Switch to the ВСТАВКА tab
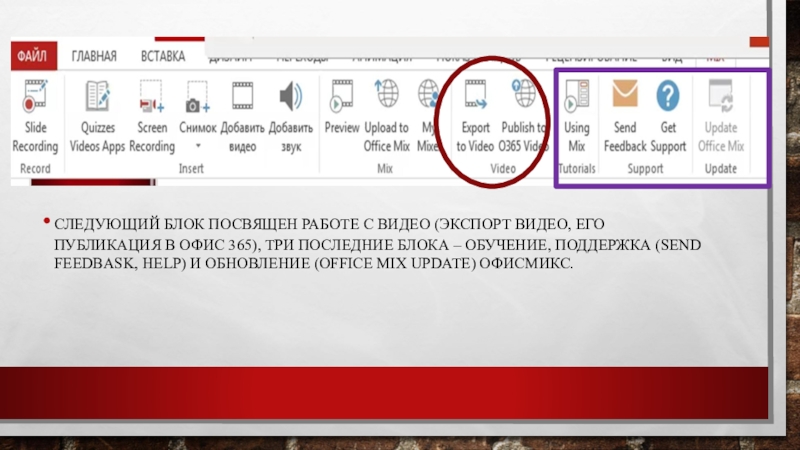800x450 pixels. (x=162, y=56)
